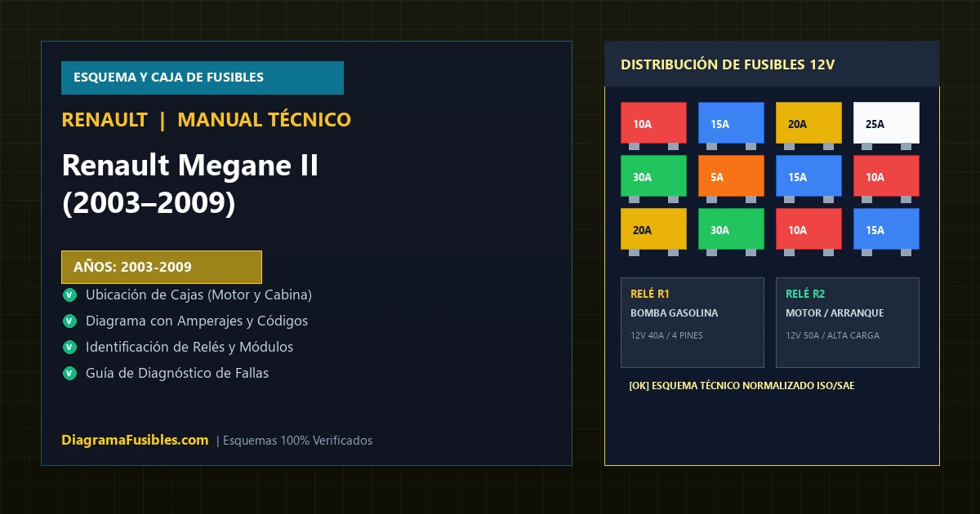Viewport: 980px width, 514px height.
Task: Open the DiagramaFusibles.com link
Action: [135, 440]
